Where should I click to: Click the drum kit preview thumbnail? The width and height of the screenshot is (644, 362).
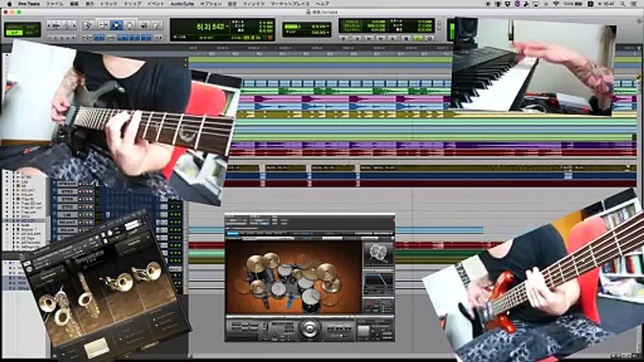click(x=378, y=255)
